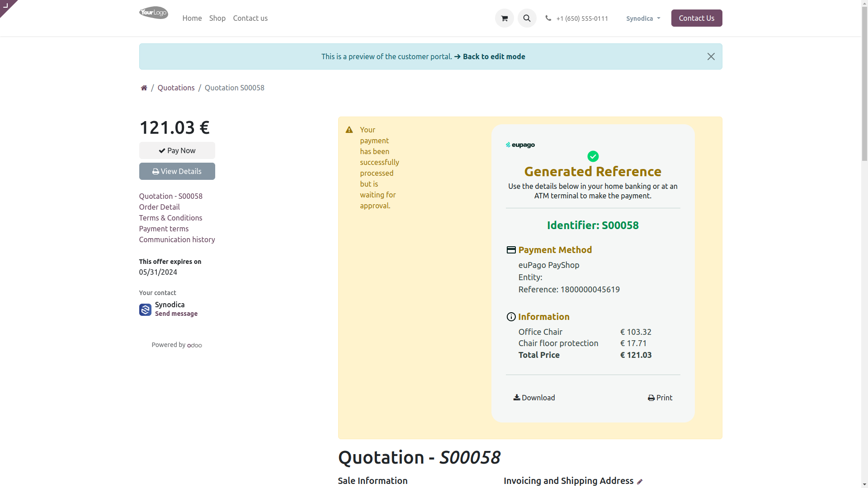The width and height of the screenshot is (868, 488).
Task: Open the shopping cart icon
Action: click(x=504, y=18)
